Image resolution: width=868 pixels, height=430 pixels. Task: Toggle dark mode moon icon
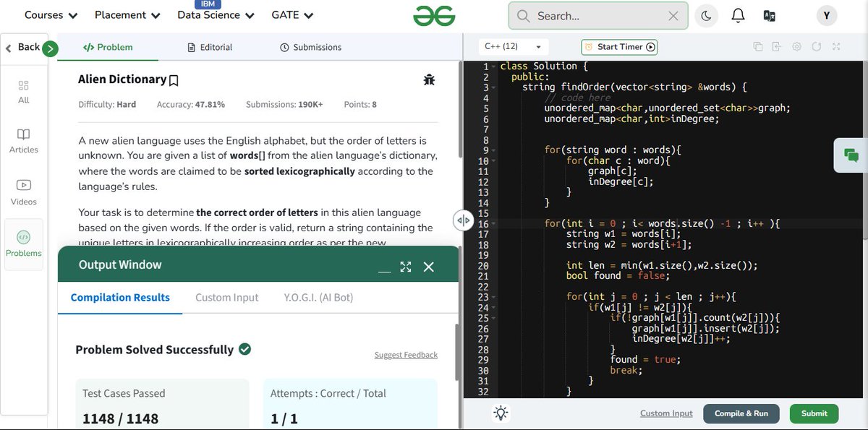pos(706,15)
